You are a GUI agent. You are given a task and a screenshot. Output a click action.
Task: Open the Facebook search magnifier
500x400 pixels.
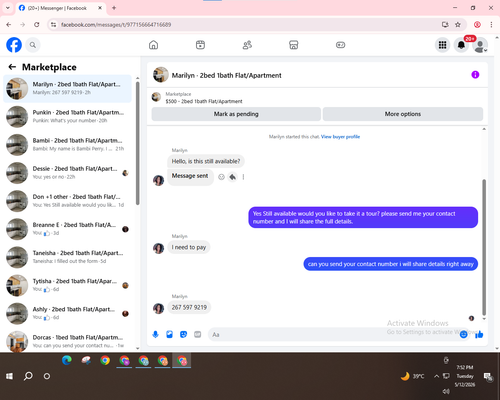pos(33,45)
